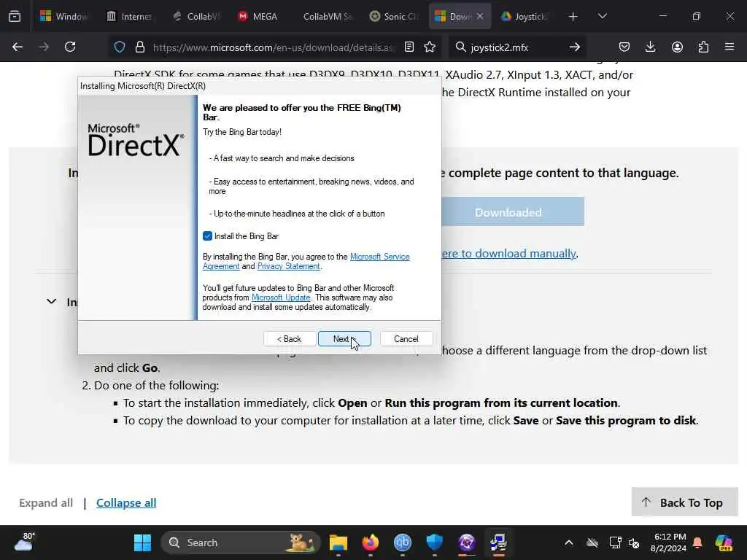
Task: Uncheck Install the Bing Bar checkbox
Action: (207, 236)
